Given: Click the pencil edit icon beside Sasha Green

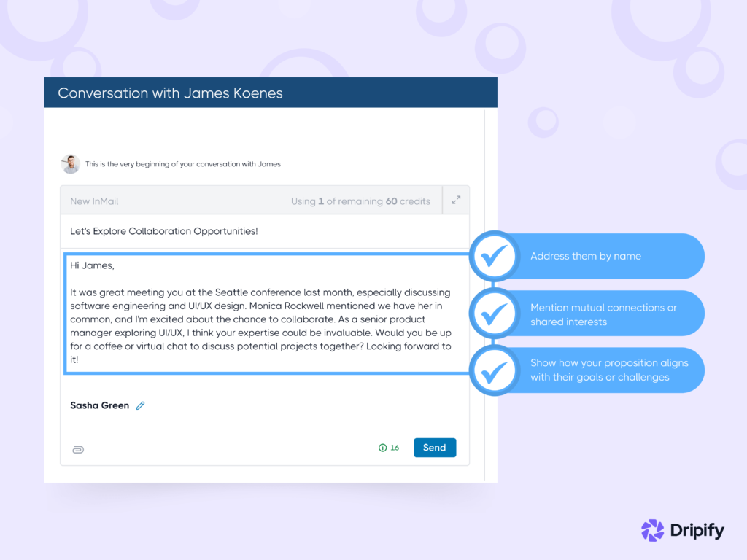Looking at the screenshot, I should coord(139,405).
